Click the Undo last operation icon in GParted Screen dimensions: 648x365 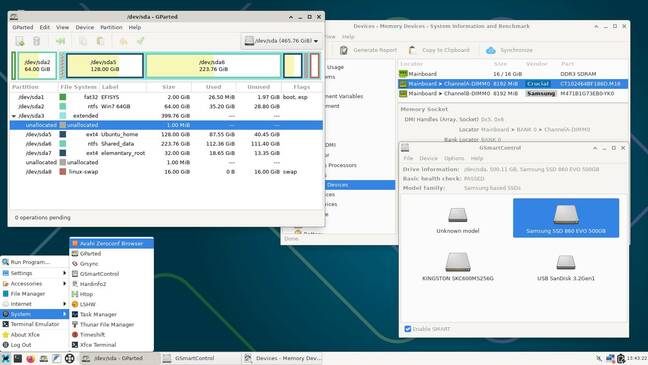pos(123,41)
